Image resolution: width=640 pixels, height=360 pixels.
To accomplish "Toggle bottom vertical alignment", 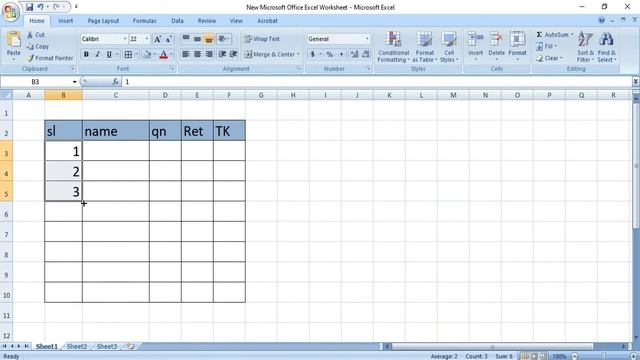I will click(x=209, y=39).
